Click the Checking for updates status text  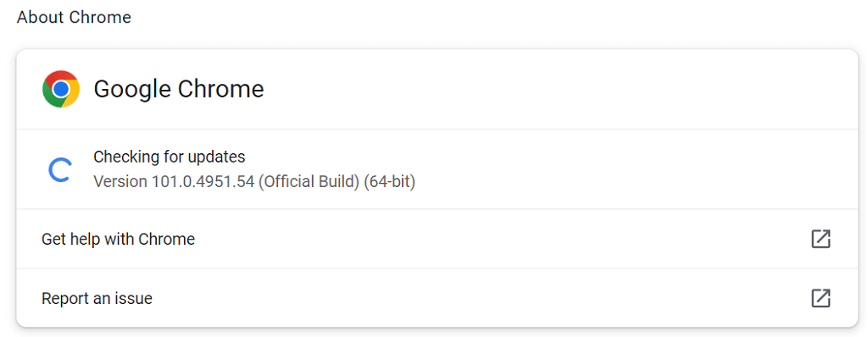170,157
